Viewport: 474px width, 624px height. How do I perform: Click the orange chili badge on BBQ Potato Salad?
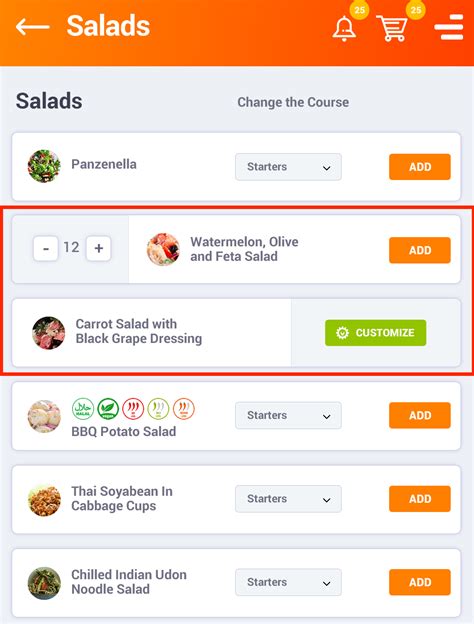(183, 409)
